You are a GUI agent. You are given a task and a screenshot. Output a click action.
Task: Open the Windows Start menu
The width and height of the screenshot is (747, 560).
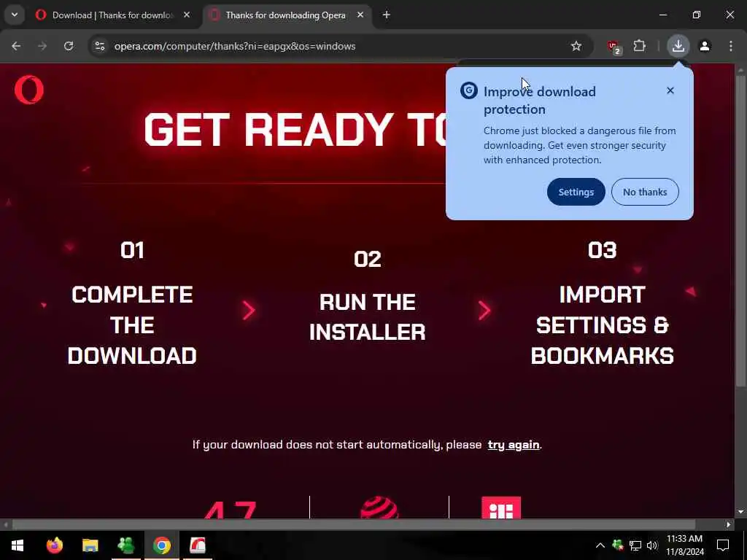click(x=18, y=545)
